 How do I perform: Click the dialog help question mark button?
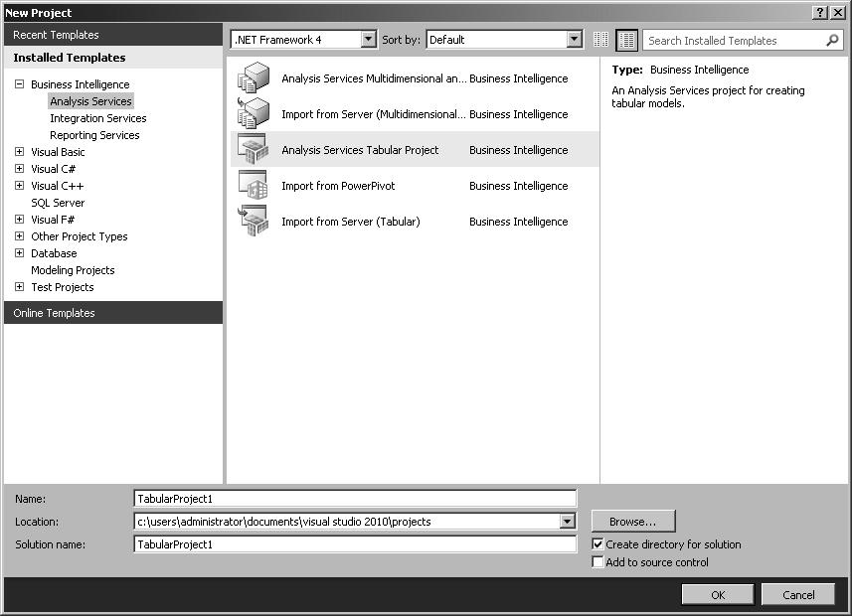coord(820,13)
